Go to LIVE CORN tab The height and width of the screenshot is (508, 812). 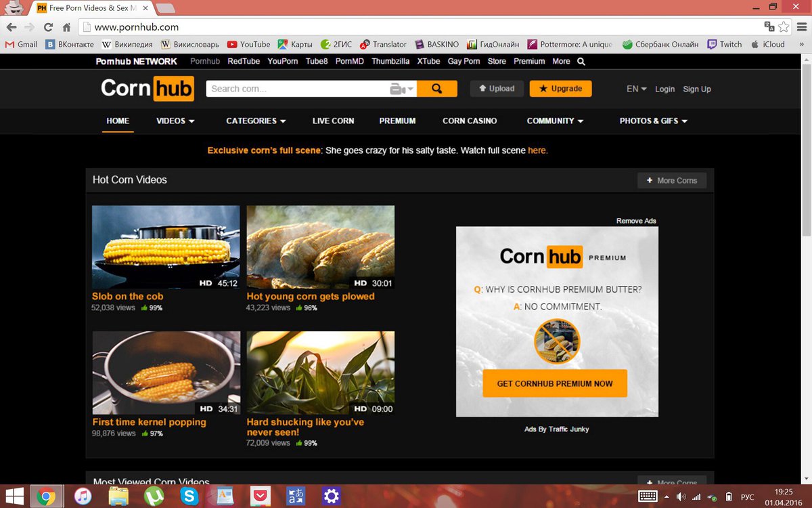(x=333, y=121)
